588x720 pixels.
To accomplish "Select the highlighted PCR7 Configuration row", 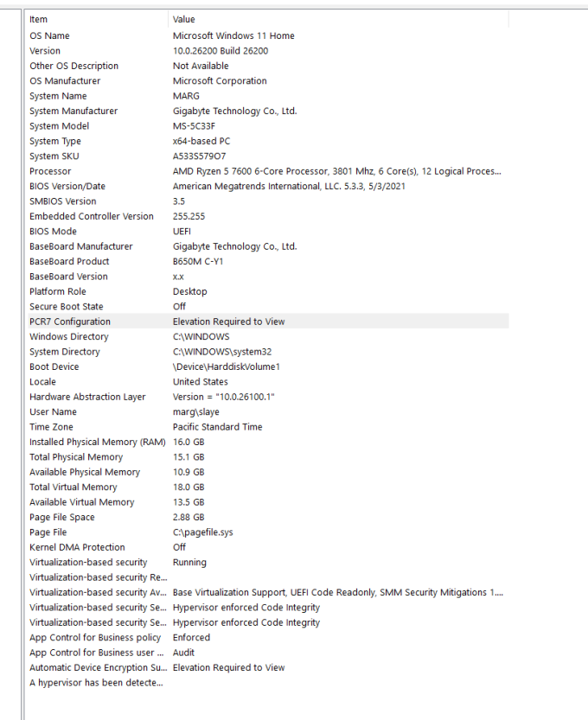I will tap(267, 322).
